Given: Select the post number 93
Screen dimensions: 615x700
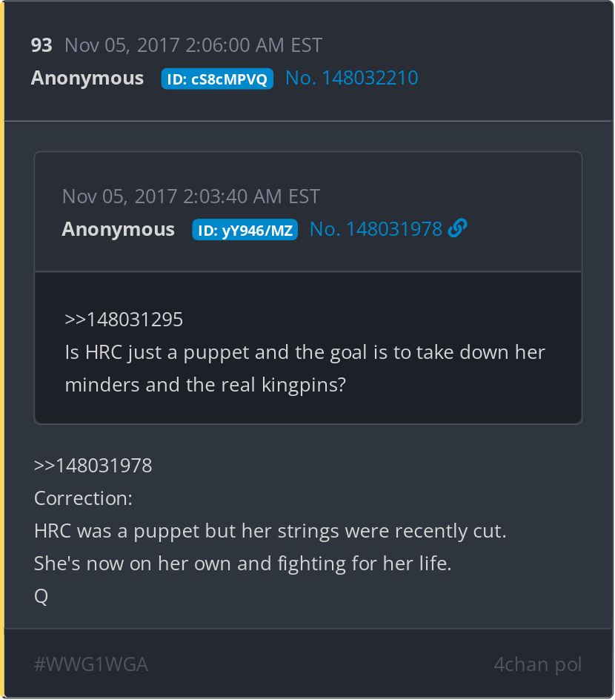Looking at the screenshot, I should point(41,45).
